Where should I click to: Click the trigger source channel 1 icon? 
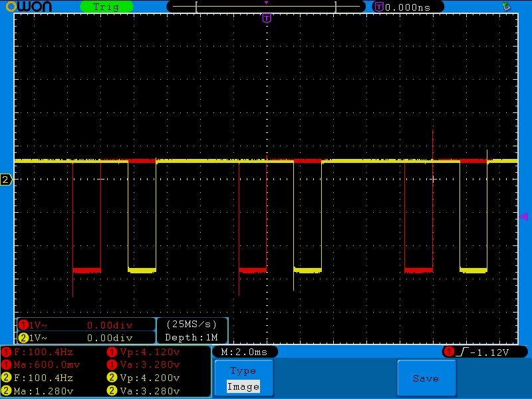(x=449, y=352)
